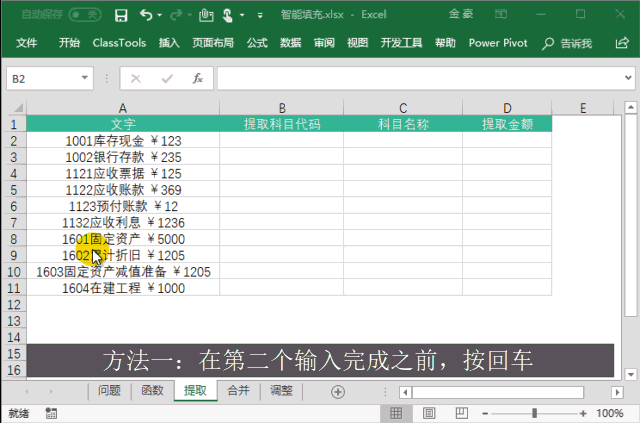Switch to Page Break Preview icon
Viewport: 640px width, 423px height.
click(462, 413)
